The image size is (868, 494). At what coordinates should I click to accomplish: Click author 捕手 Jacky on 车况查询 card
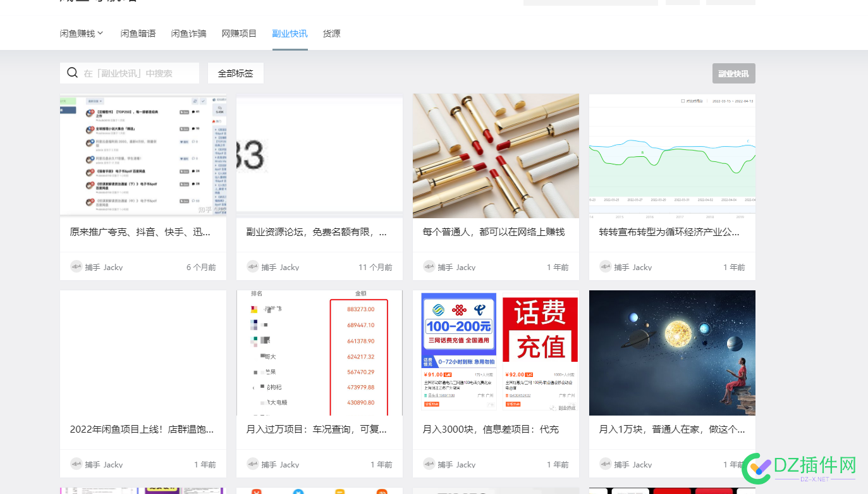click(280, 465)
